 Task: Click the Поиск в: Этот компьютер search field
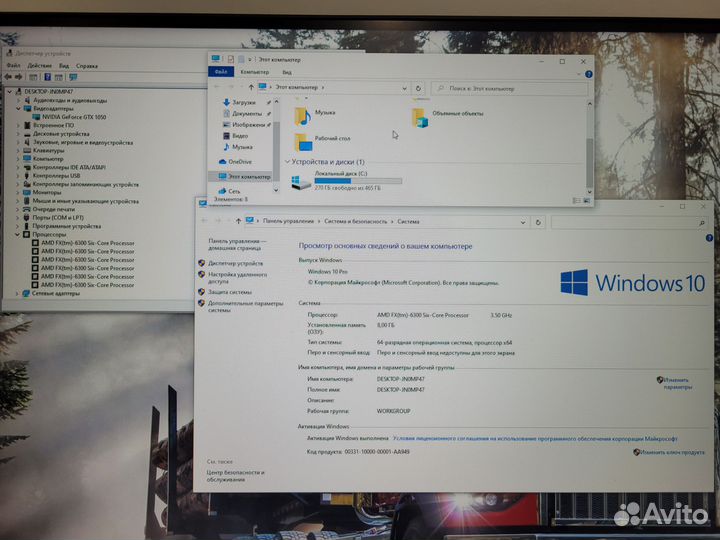510,88
